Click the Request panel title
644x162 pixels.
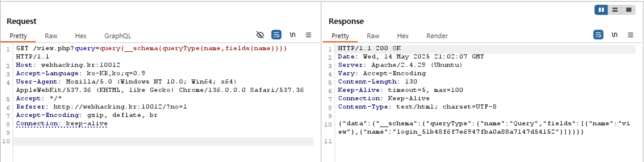[21, 21]
